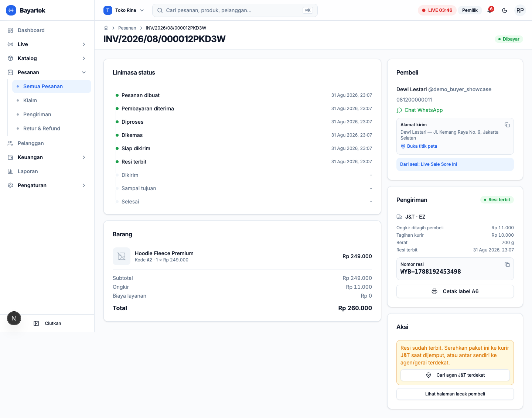Collapse sidebar with Ciutkan button
This screenshot has height=418, width=532.
[x=47, y=323]
